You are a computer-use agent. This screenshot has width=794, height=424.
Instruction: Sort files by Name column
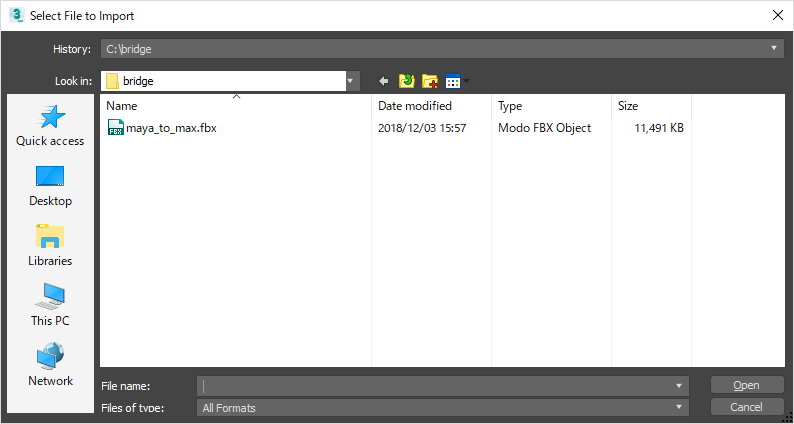[x=236, y=105]
